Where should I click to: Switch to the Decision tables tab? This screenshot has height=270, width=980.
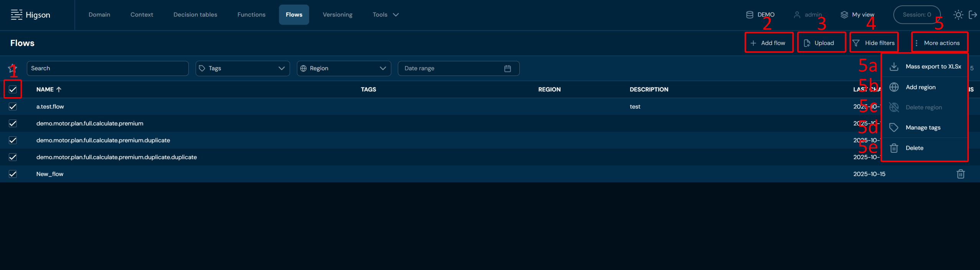195,15
